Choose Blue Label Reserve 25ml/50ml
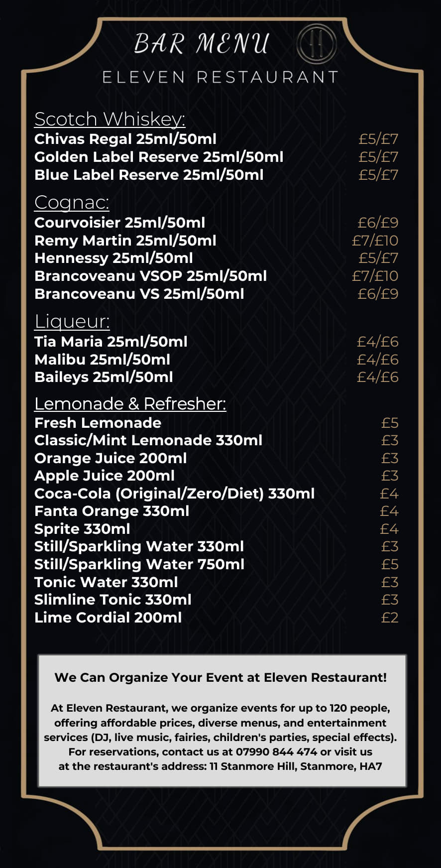441x868 pixels. click(x=149, y=175)
